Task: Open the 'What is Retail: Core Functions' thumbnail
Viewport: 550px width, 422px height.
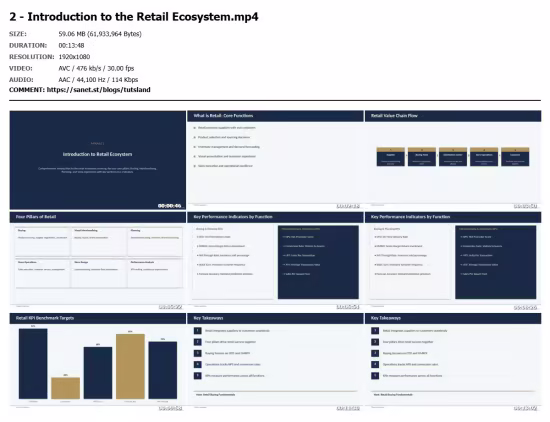Action: point(275,160)
